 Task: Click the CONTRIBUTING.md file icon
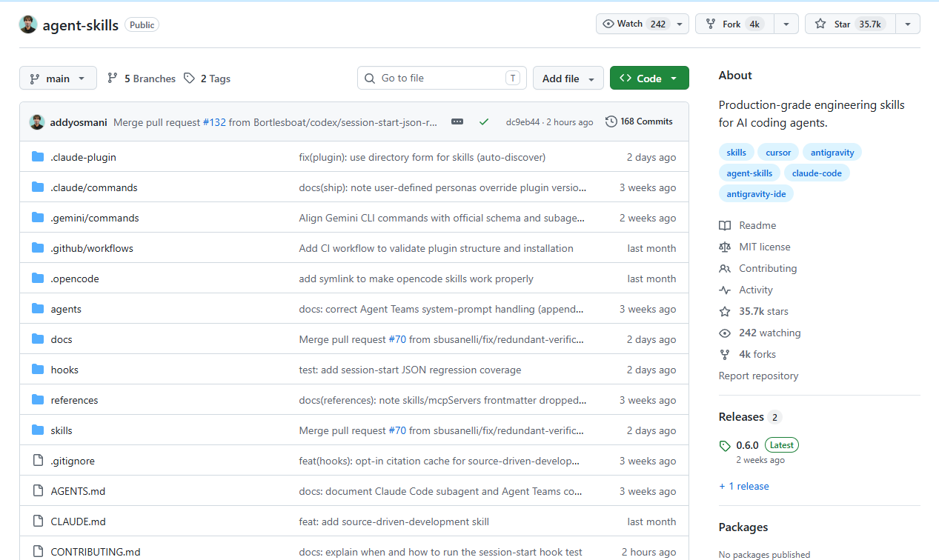38,552
